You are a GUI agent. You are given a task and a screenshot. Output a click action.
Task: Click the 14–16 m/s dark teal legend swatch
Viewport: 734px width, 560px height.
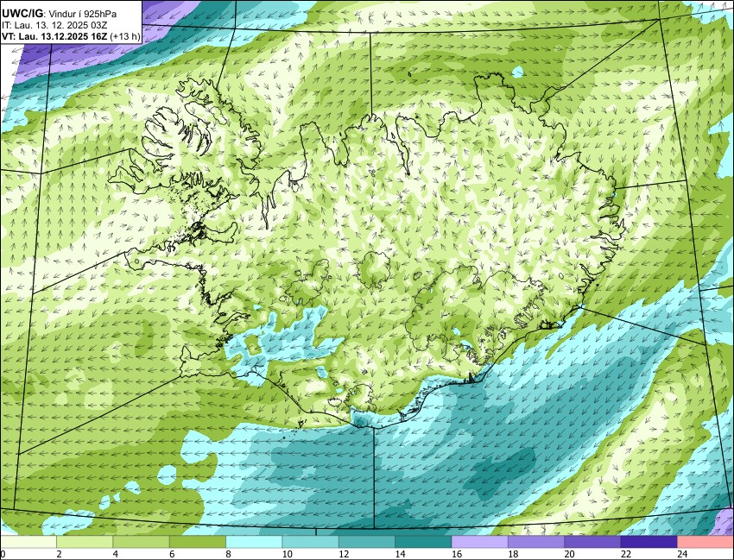pyautogui.click(x=423, y=542)
